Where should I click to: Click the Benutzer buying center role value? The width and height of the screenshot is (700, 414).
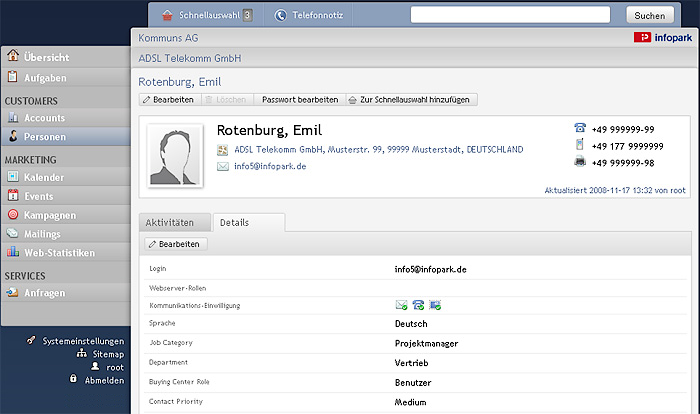point(413,382)
